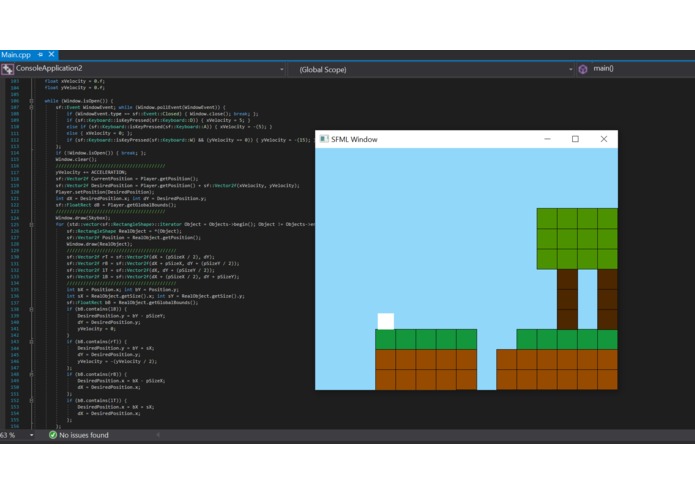Screen dimensions: 695x494
Task: Collapse the if (bB.contains(lT)) block
Action: 31,401
